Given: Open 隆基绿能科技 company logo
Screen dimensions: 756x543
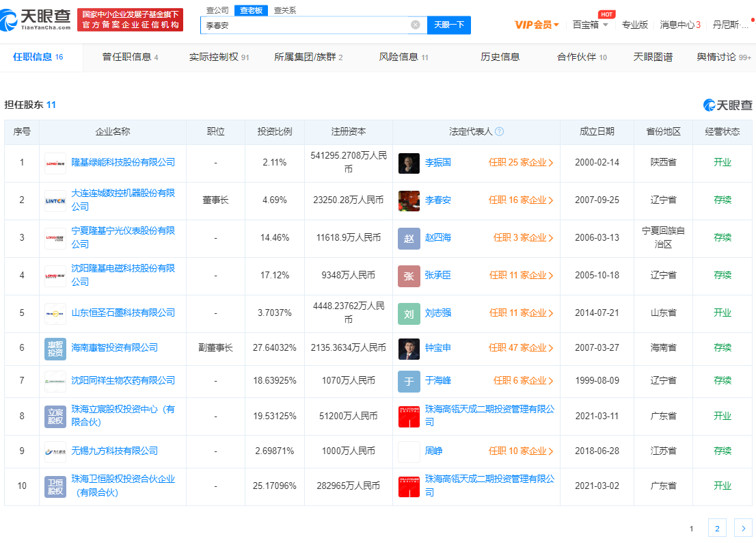Looking at the screenshot, I should click(x=55, y=163).
